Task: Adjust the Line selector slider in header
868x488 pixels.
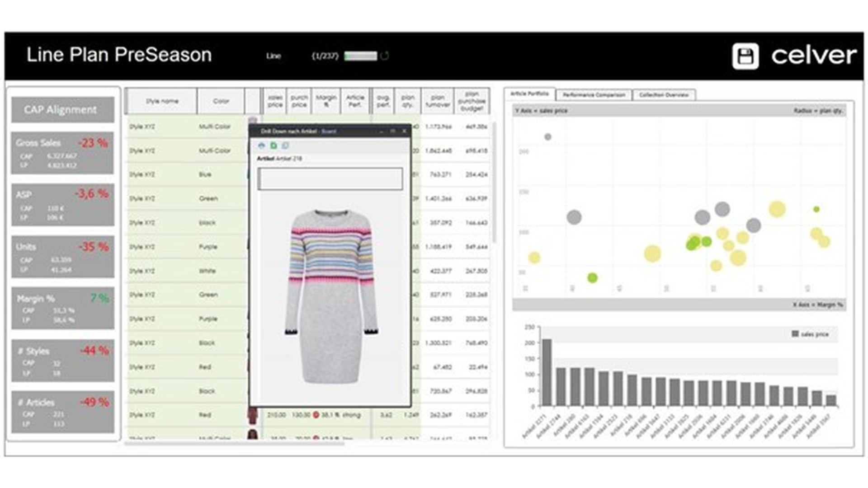Action: click(x=360, y=56)
